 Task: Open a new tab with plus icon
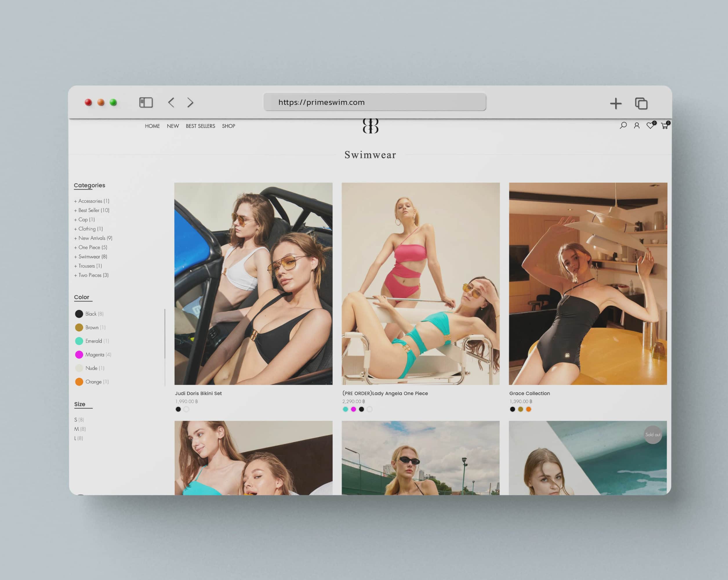point(616,103)
